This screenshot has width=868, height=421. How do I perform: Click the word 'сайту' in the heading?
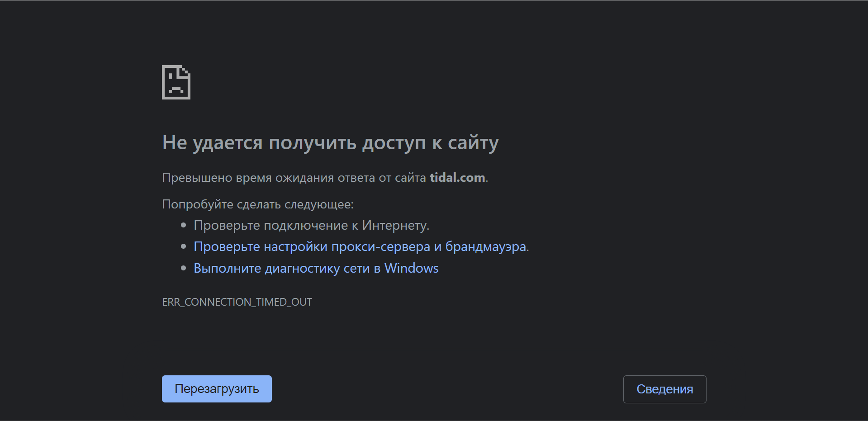tap(473, 143)
